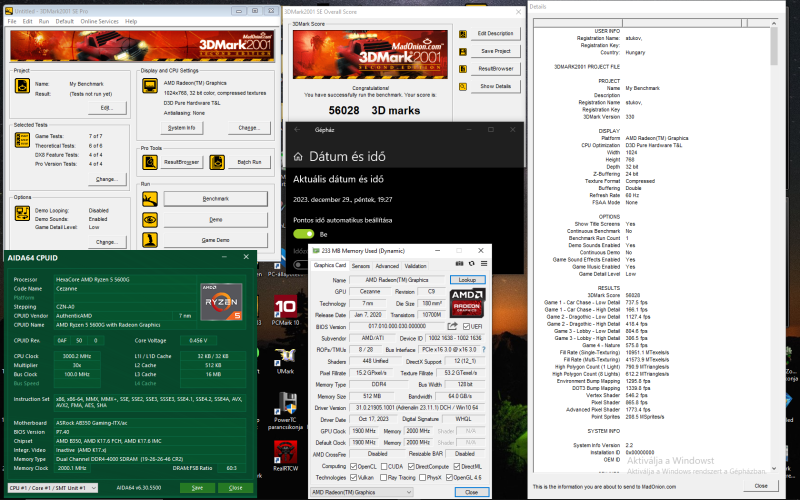800x500 pixels.
Task: Open the CPU core selector in AIDA64
Action: (53, 488)
